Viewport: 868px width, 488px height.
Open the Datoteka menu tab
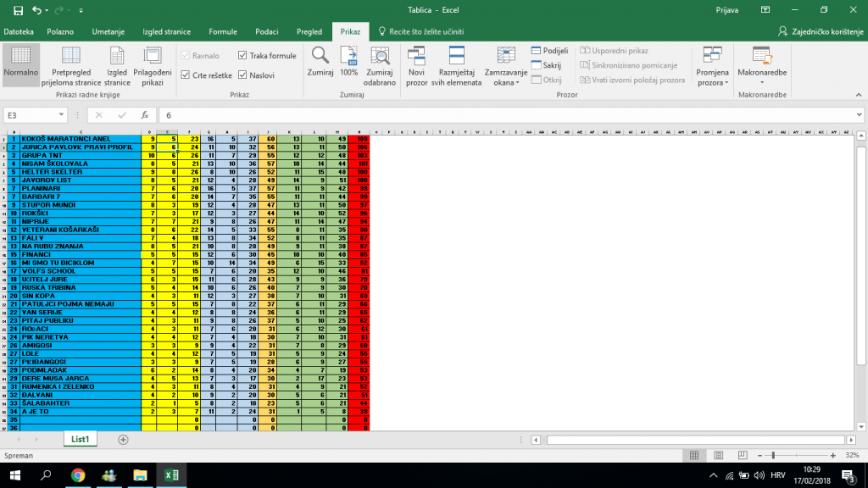pos(19,31)
